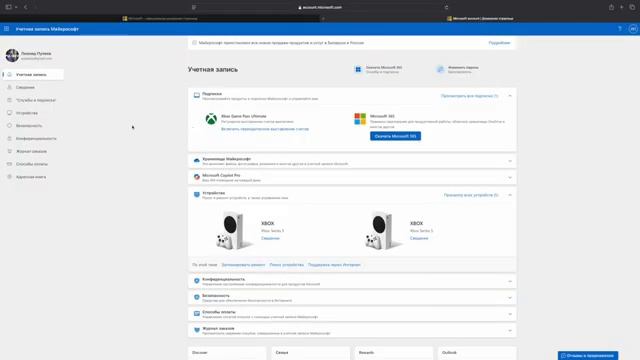
Task: Click the Запланировать ремонт link
Action: point(243,265)
